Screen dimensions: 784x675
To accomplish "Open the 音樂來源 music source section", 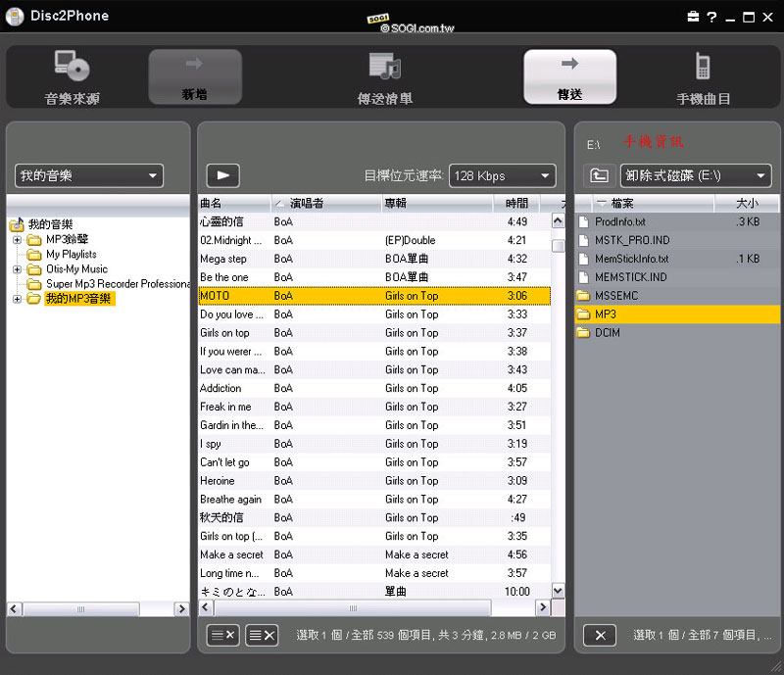I will tap(72, 77).
